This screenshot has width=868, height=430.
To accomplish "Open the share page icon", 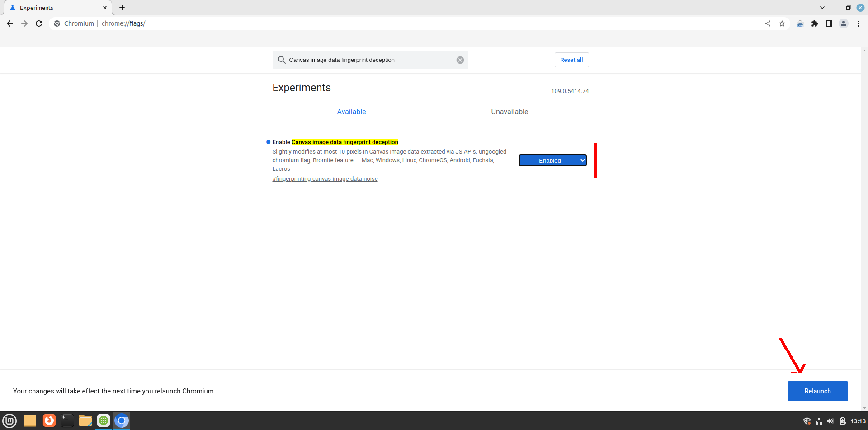I will click(x=768, y=23).
